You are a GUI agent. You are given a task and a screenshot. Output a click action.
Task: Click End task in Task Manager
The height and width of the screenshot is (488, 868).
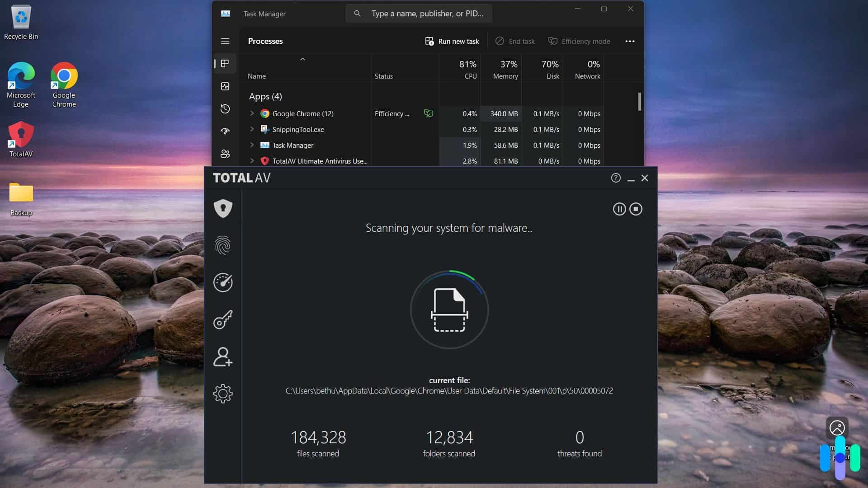pos(515,41)
